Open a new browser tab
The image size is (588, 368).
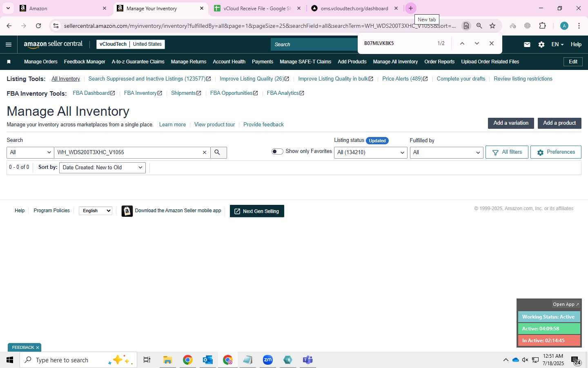coord(411,8)
